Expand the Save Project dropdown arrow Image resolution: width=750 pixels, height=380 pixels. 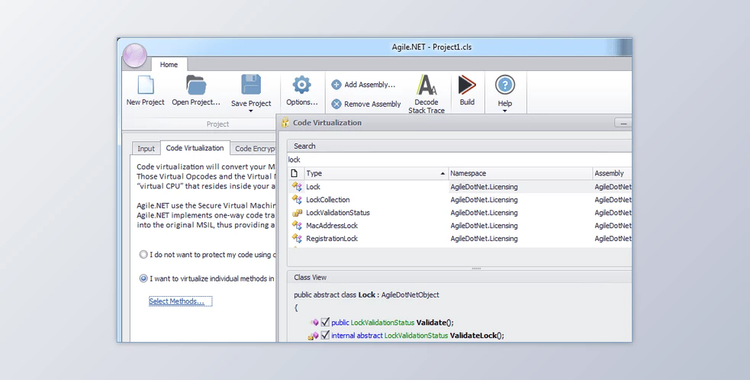click(x=251, y=111)
